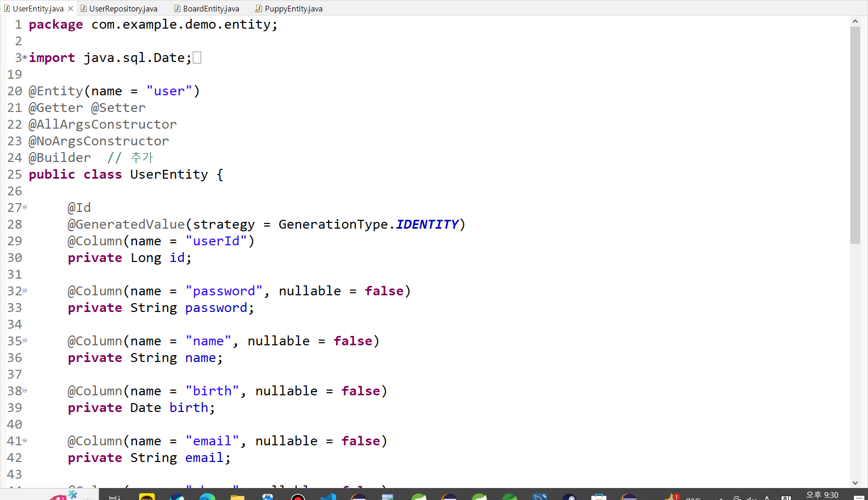Collapse the name field fold at line 35
Screen dimensions: 868x500
[24, 340]
